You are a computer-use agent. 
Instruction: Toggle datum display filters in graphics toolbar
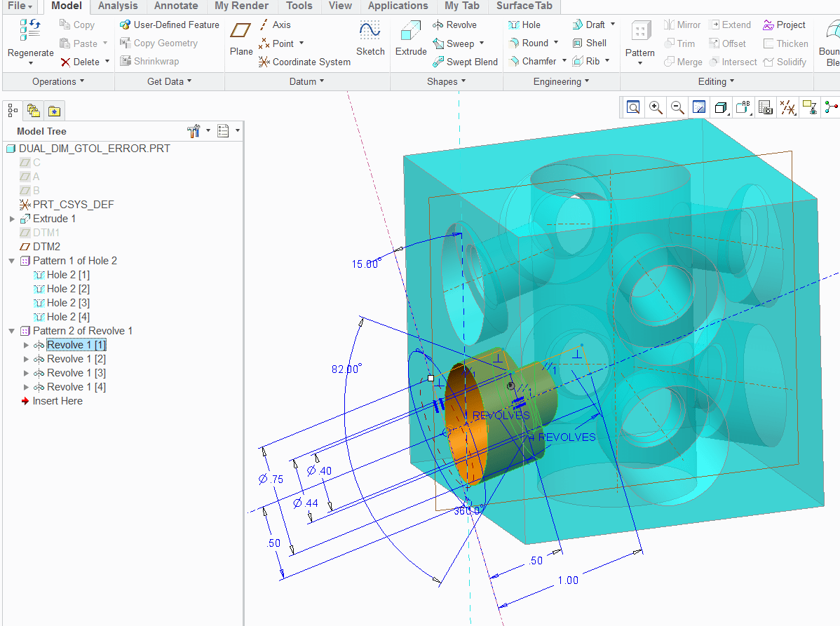[x=787, y=107]
